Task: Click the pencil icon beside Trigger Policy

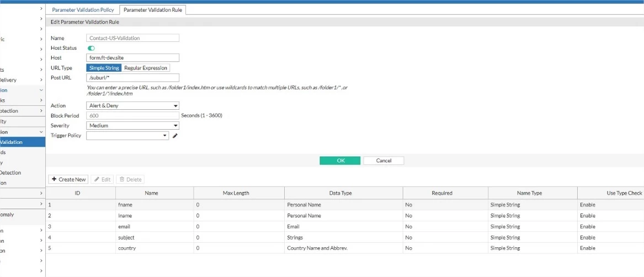Action: coord(175,136)
